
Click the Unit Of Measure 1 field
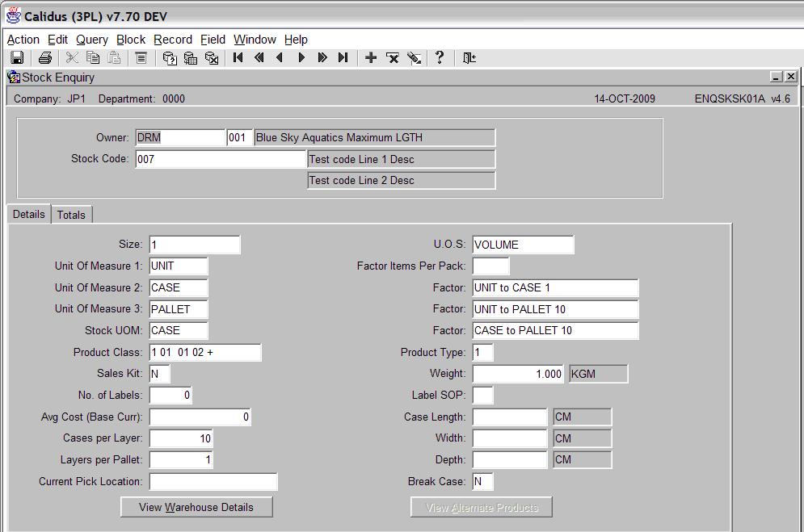pyautogui.click(x=179, y=266)
